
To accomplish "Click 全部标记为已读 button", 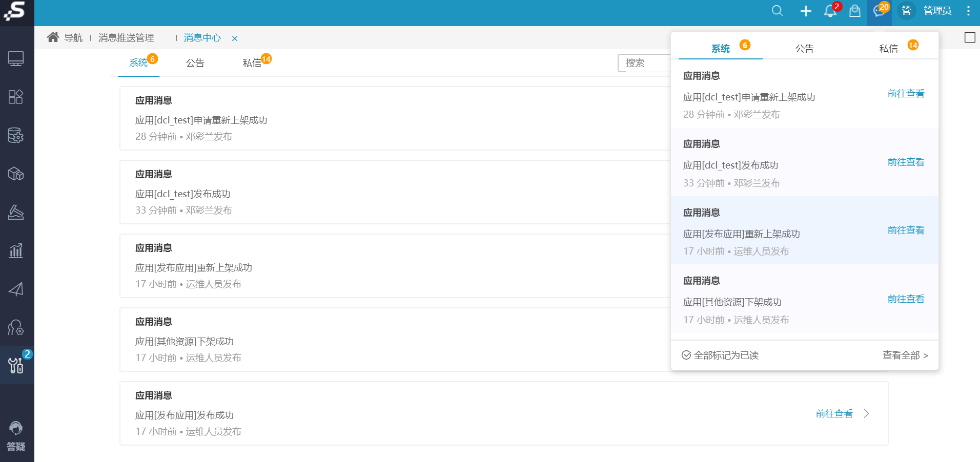I will pyautogui.click(x=720, y=355).
